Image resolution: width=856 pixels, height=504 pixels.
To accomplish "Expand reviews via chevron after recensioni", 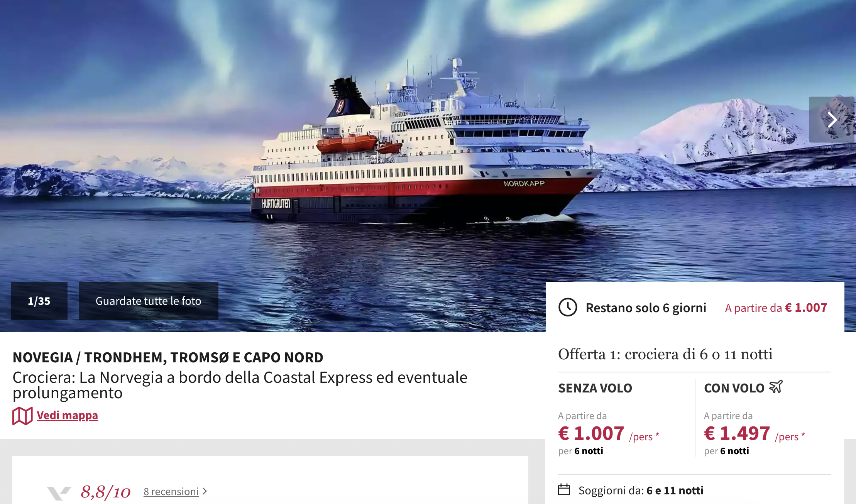I will tap(205, 491).
